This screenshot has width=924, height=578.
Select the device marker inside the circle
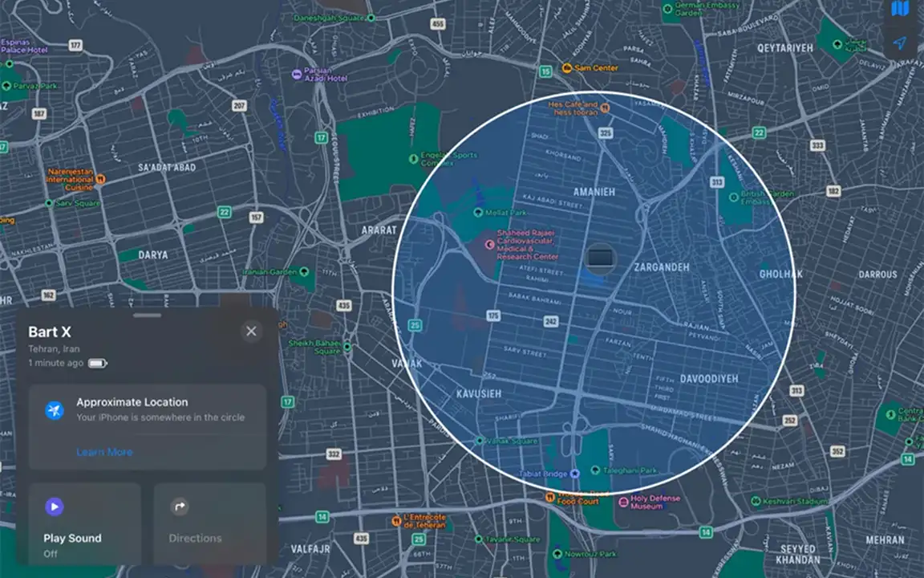coord(599,258)
